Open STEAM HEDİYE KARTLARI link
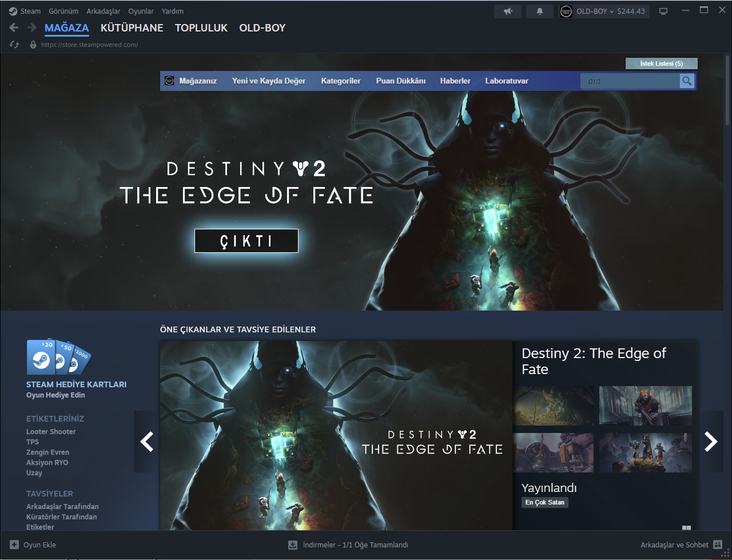This screenshot has height=560, width=732. pyautogui.click(x=77, y=384)
